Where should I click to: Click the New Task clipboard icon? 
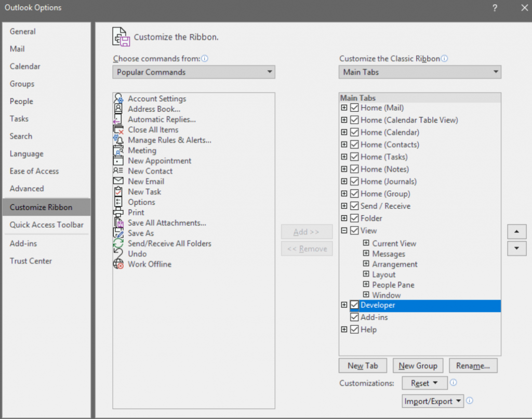(x=118, y=191)
